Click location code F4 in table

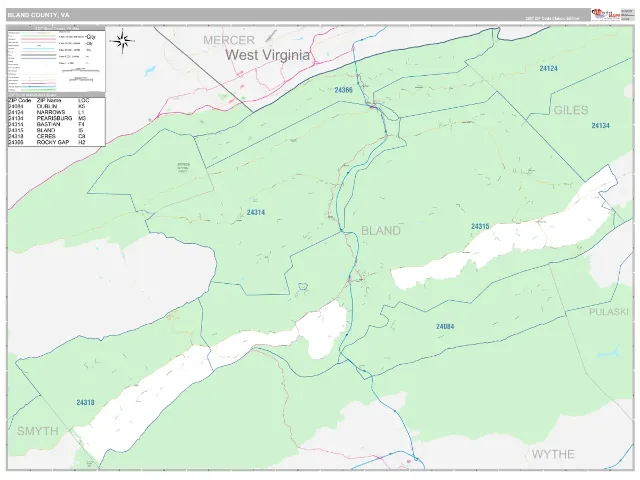pos(81,124)
